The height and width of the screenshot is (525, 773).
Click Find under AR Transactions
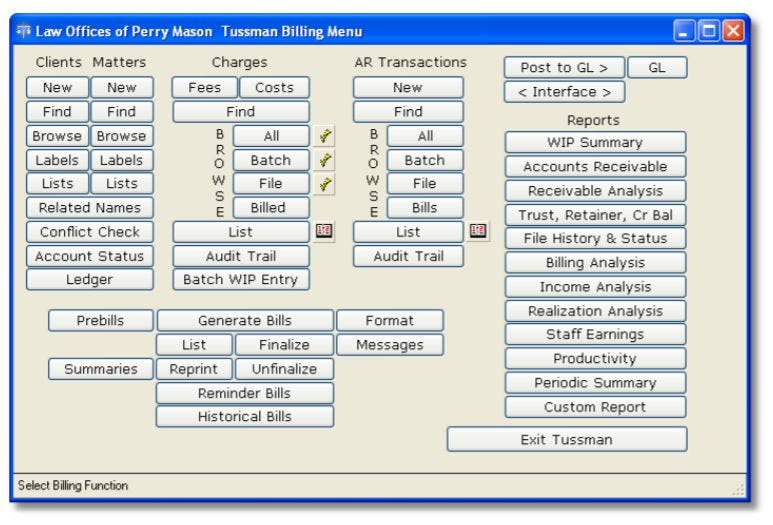pyautogui.click(x=408, y=111)
